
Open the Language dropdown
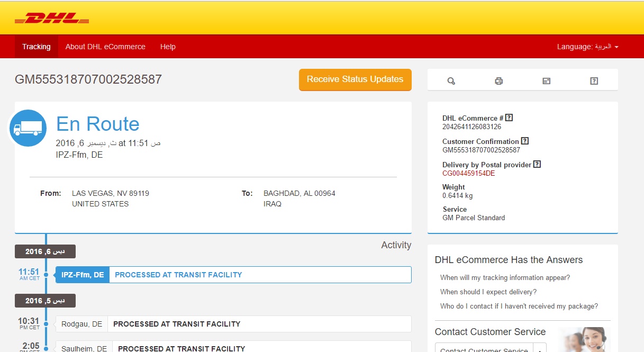[x=587, y=47]
